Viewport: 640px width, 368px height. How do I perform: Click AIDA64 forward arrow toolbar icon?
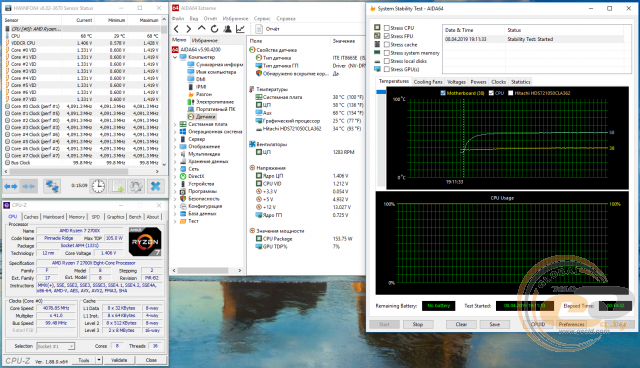[x=189, y=29]
